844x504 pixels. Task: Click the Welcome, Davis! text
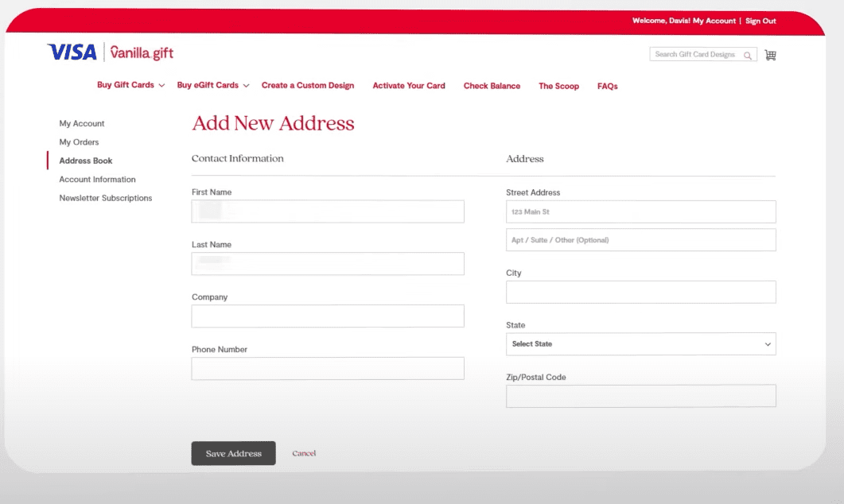(662, 21)
